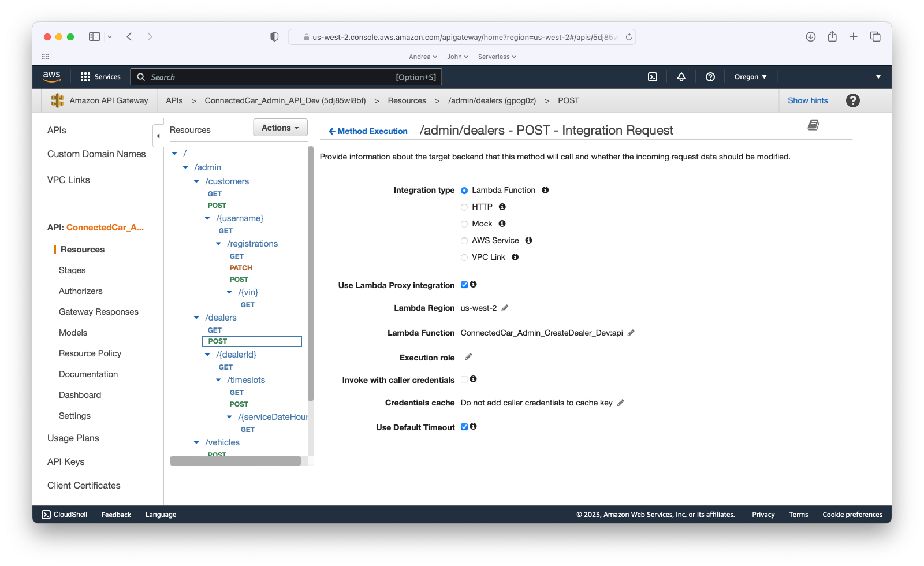Collapse the /timeslots resource node

[x=218, y=380]
